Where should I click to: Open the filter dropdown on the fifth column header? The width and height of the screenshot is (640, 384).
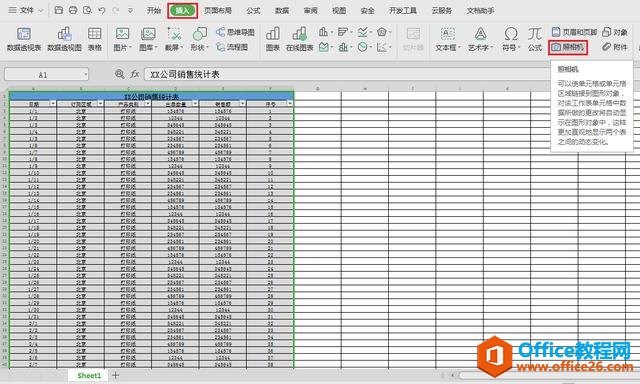tap(242, 104)
